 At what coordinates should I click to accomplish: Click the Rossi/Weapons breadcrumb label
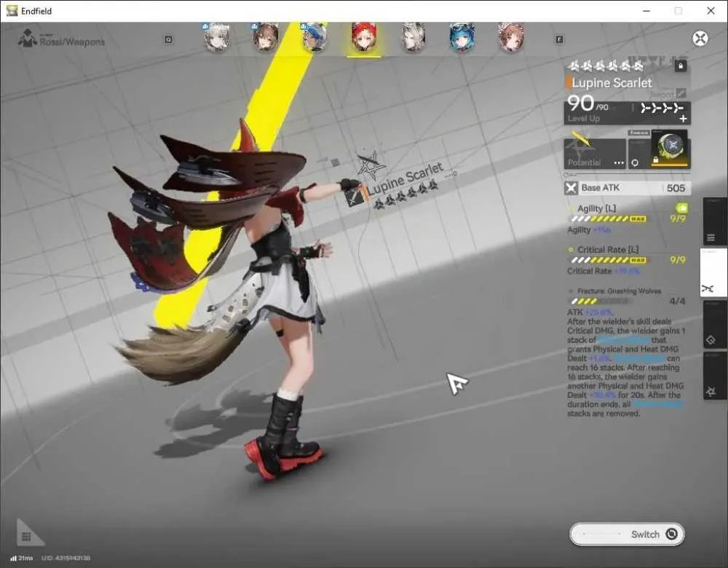(x=72, y=42)
